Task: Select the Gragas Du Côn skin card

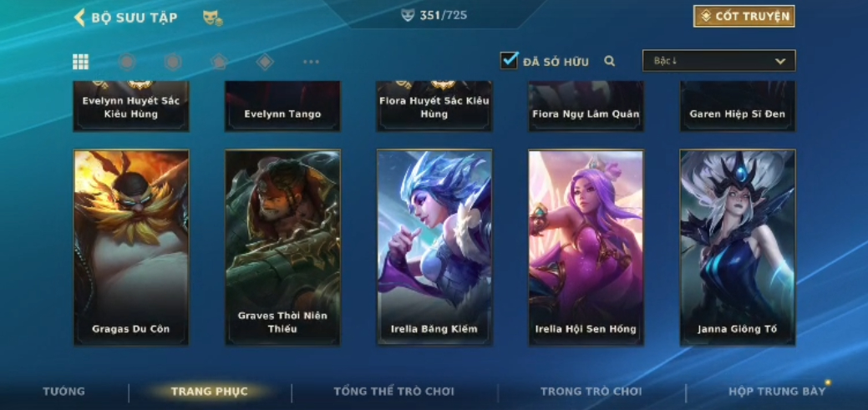Action: click(131, 247)
